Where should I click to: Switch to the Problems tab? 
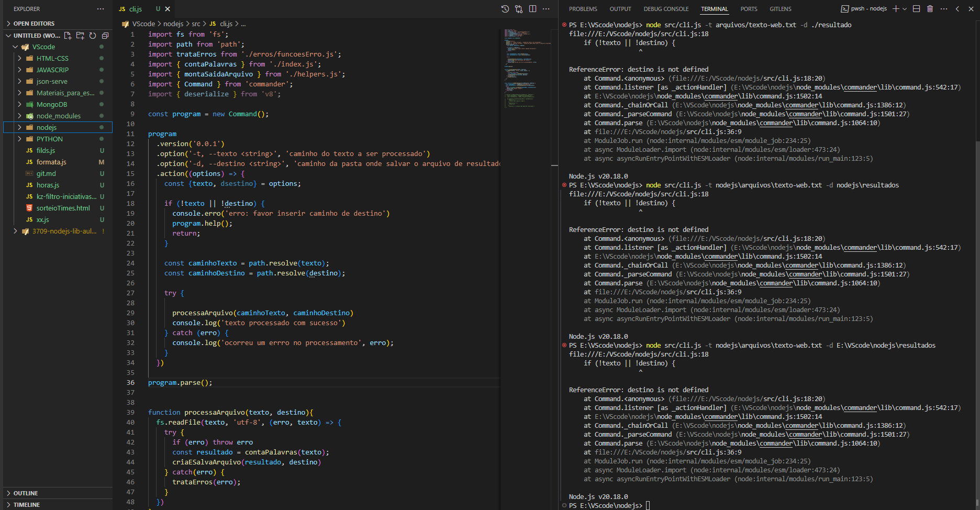tap(583, 9)
